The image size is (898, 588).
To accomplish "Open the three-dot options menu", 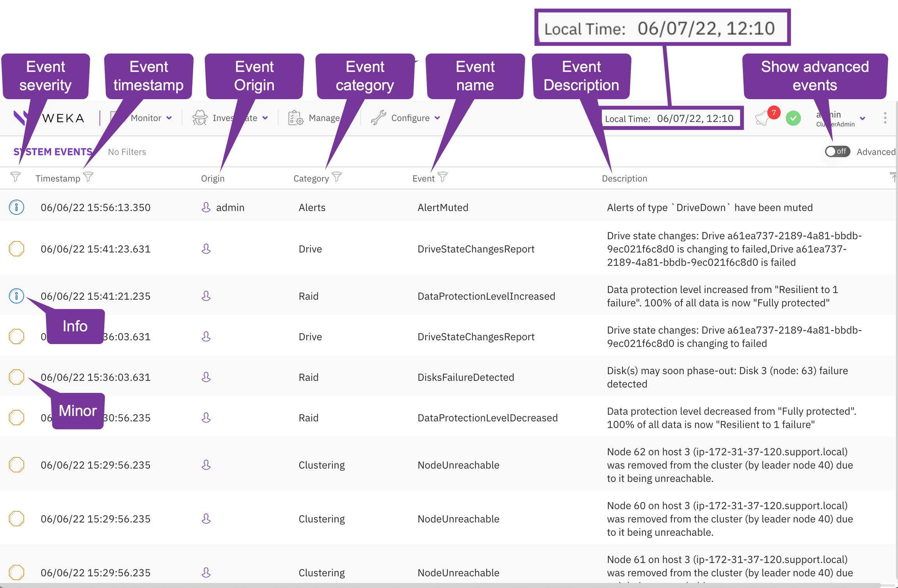I will point(885,118).
